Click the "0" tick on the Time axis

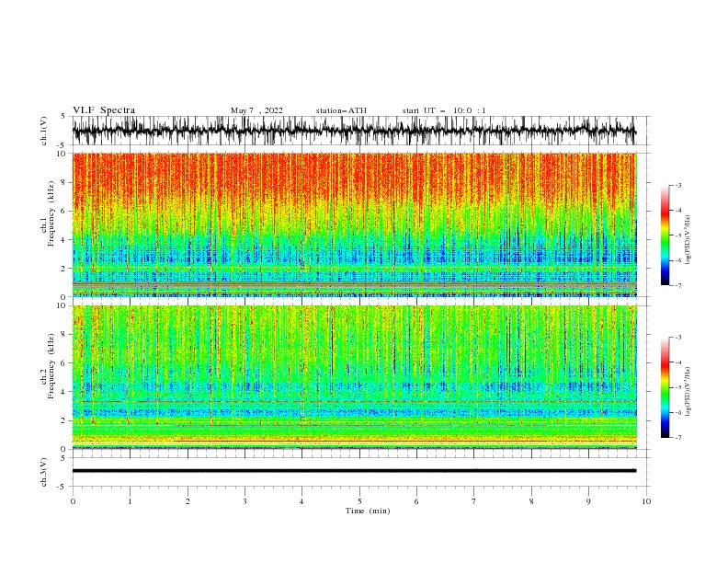coord(73,501)
